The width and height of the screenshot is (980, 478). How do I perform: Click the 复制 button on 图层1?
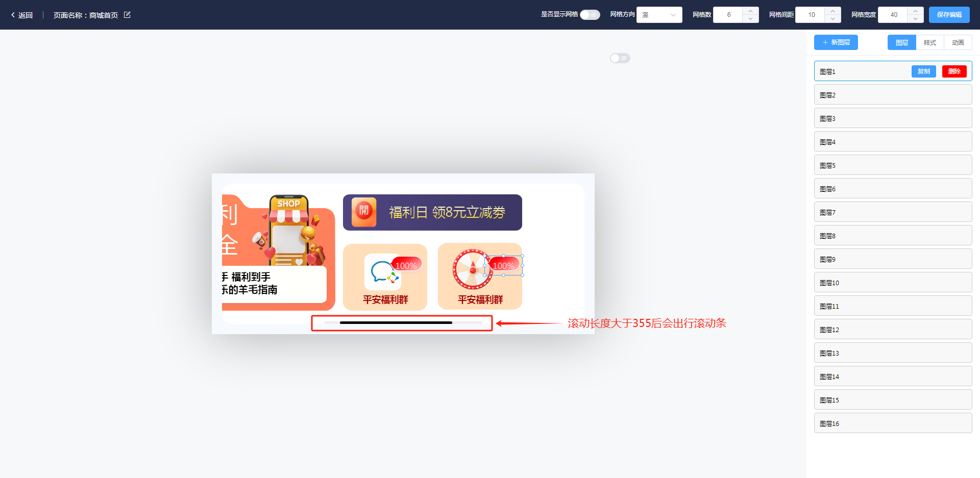tap(923, 71)
